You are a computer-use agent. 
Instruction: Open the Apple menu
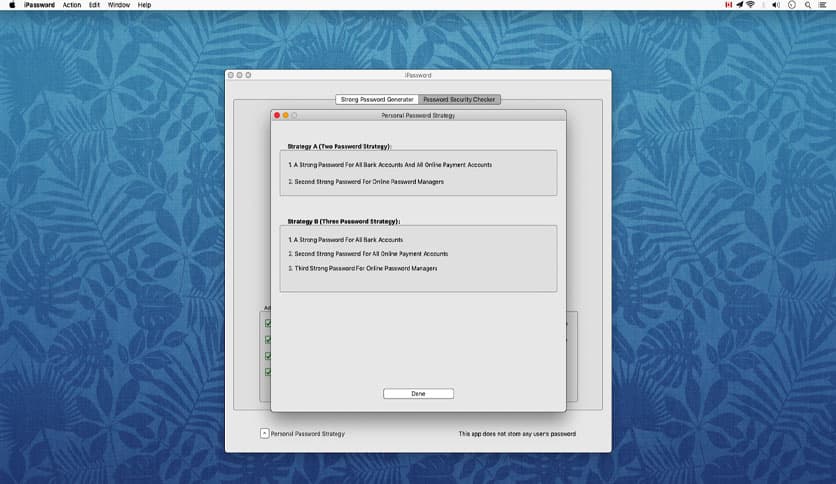click(12, 5)
